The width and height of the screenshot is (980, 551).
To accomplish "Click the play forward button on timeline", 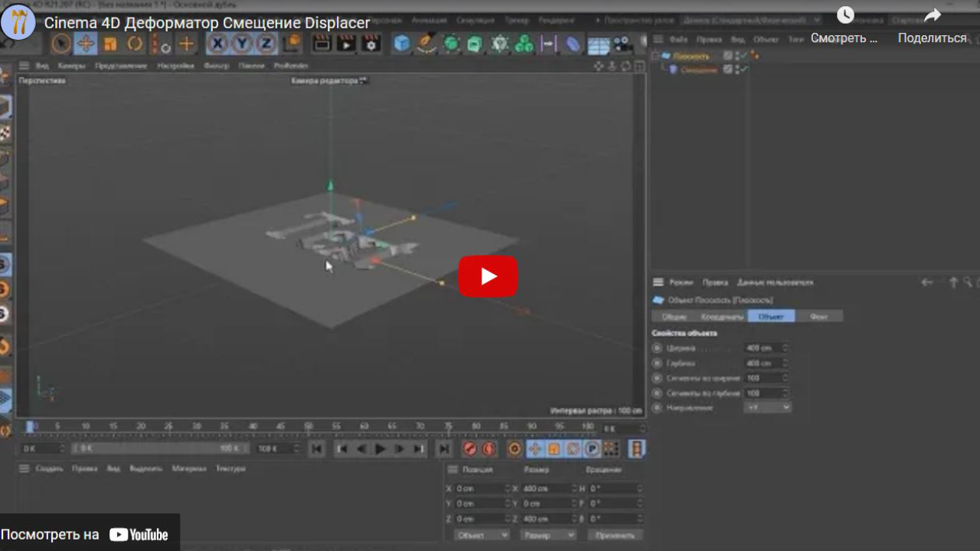I will pos(381,449).
